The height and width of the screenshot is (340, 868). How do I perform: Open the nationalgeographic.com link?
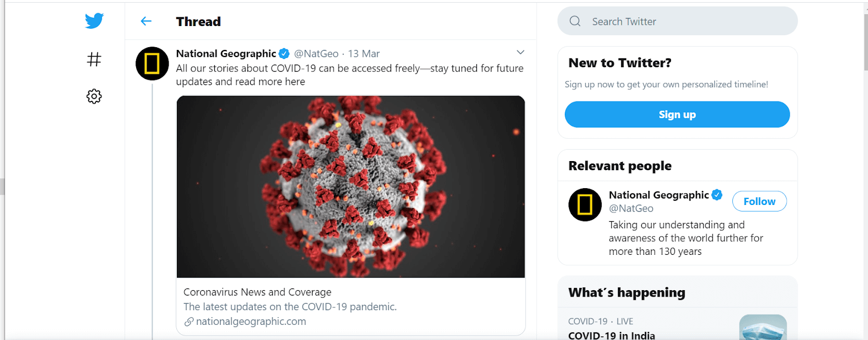point(251,321)
